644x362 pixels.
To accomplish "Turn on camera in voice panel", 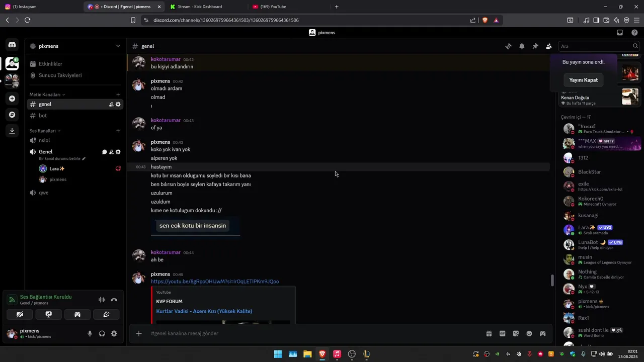I will pyautogui.click(x=20, y=314).
